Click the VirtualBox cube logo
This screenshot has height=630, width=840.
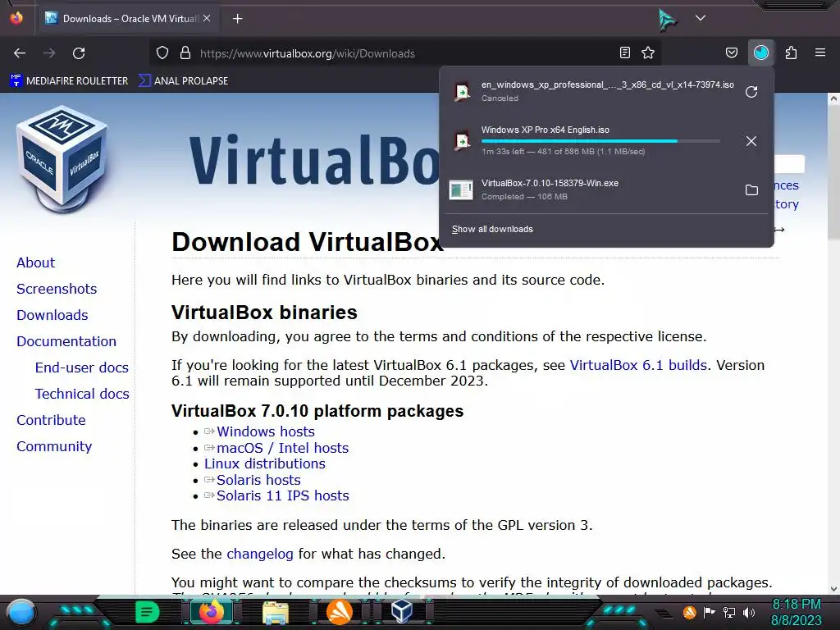point(62,158)
